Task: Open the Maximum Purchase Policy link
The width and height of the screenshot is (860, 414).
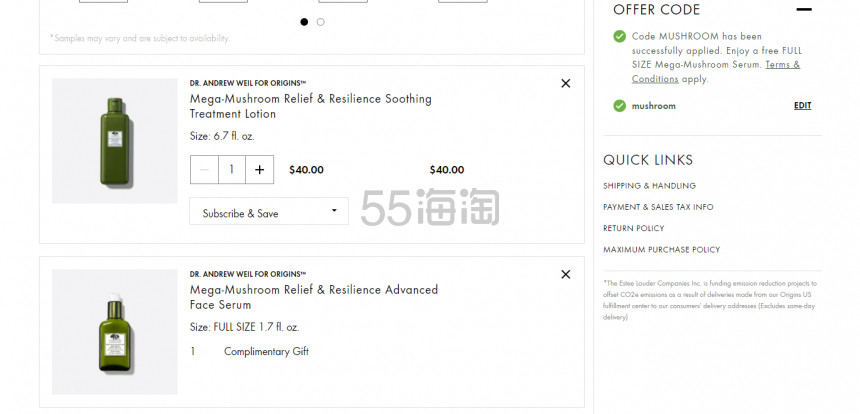Action: pyautogui.click(x=661, y=249)
